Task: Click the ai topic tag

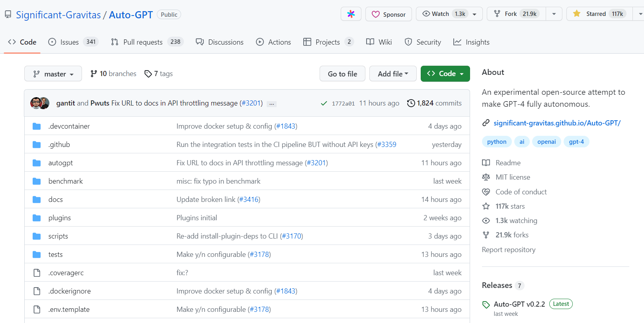Action: (522, 142)
